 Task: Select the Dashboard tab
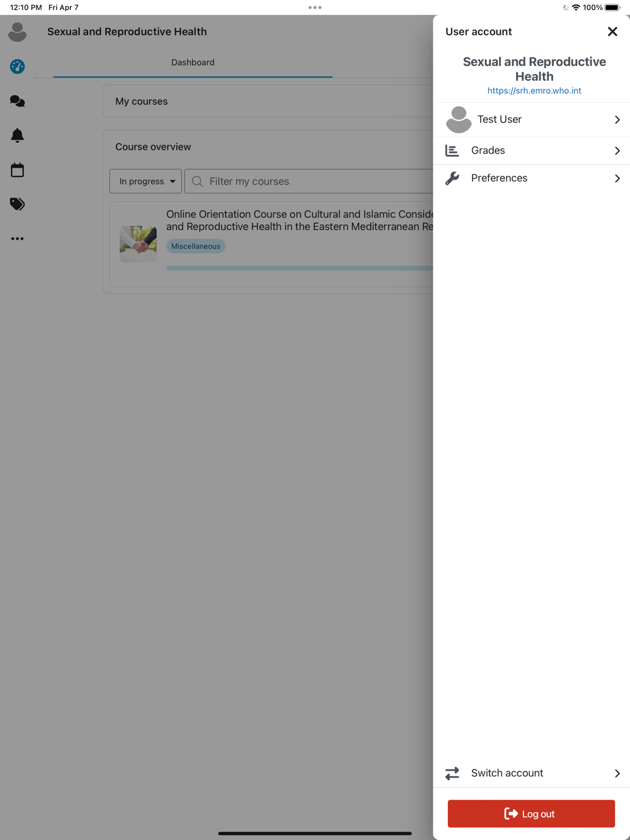click(193, 62)
